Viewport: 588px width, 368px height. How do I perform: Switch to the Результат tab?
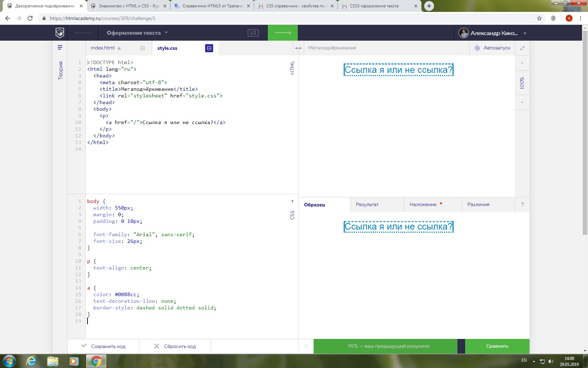tap(367, 204)
